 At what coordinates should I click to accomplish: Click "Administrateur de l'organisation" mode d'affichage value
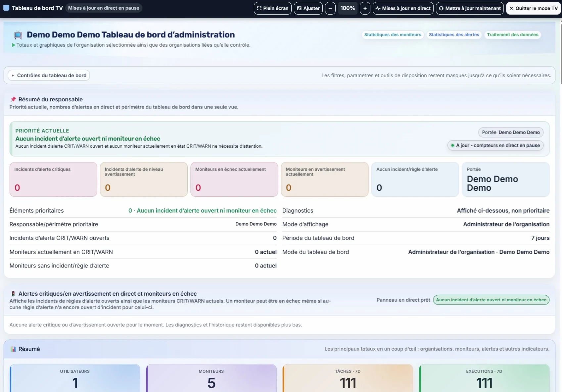(x=506, y=224)
